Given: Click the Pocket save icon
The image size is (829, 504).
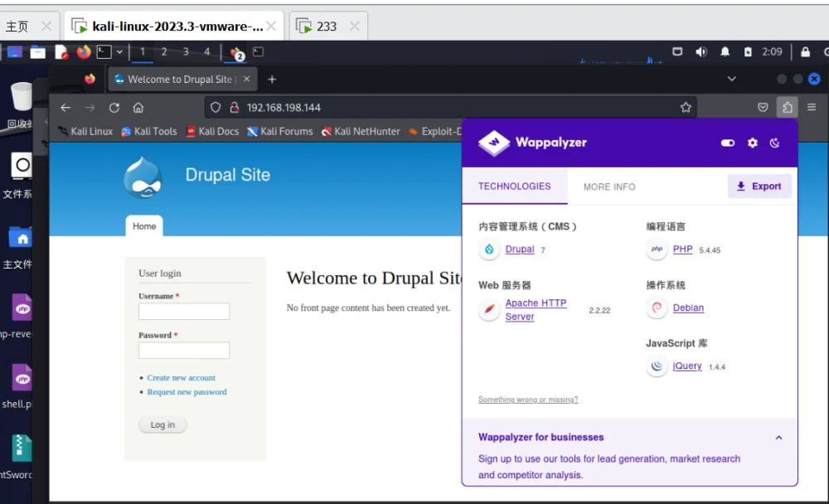Looking at the screenshot, I should click(763, 108).
